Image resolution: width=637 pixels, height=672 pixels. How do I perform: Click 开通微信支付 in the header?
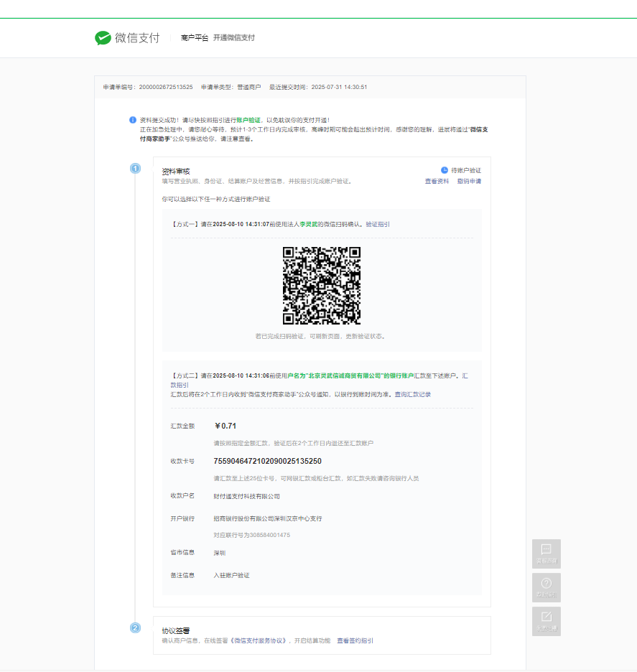tap(234, 38)
